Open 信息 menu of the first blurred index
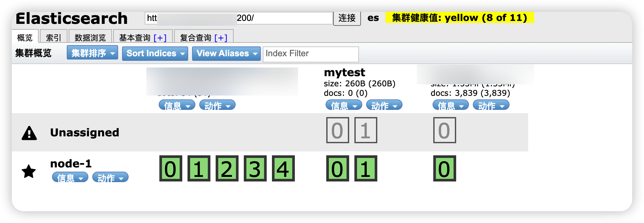Screen dimensions: 644x223 [177, 105]
